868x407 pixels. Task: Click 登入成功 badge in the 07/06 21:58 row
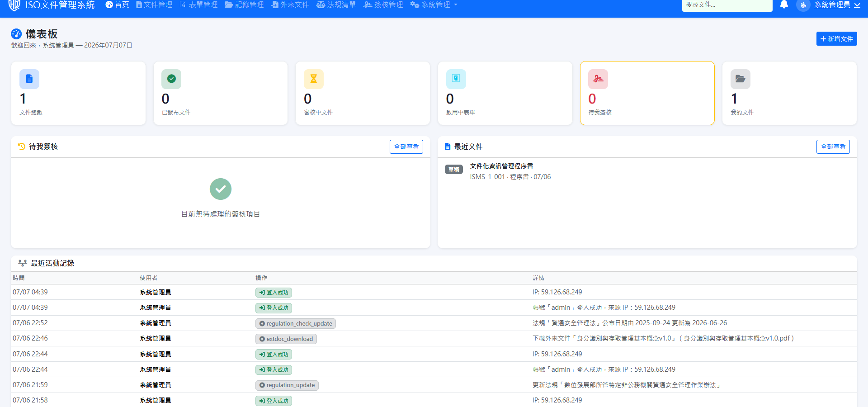[x=274, y=401]
